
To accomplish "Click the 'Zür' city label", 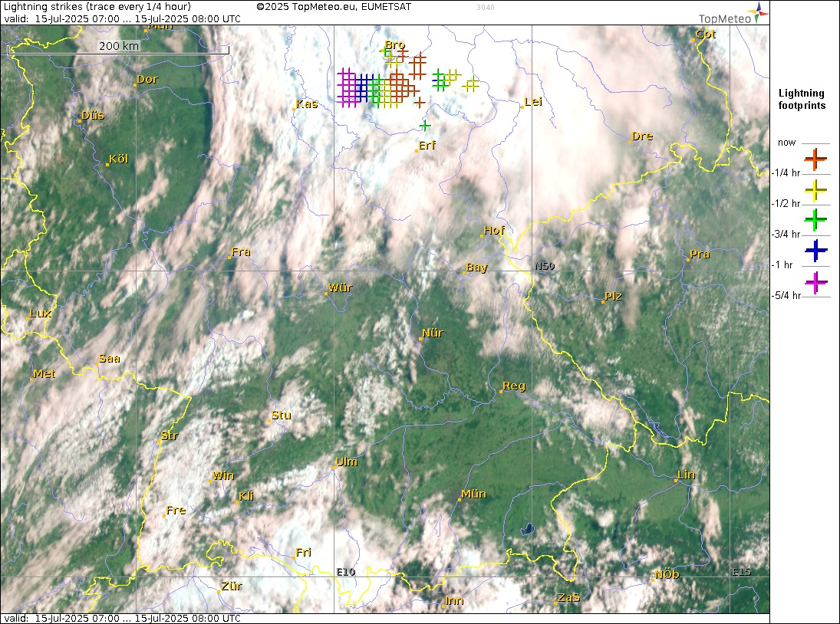I will tap(232, 586).
